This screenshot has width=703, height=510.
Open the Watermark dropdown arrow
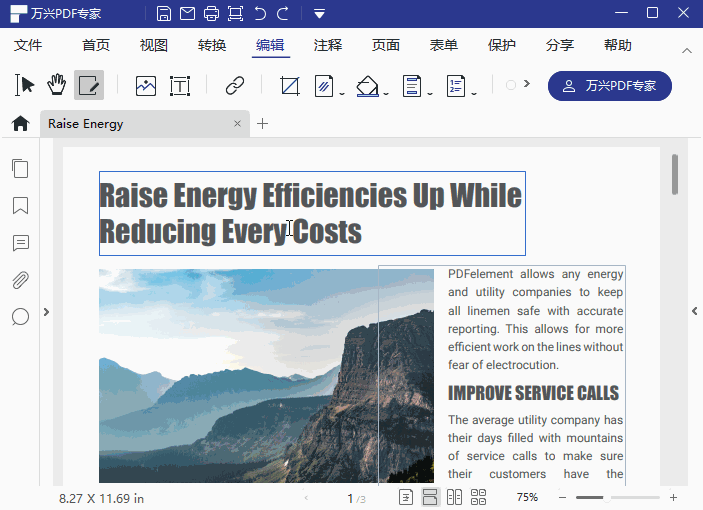click(x=342, y=93)
